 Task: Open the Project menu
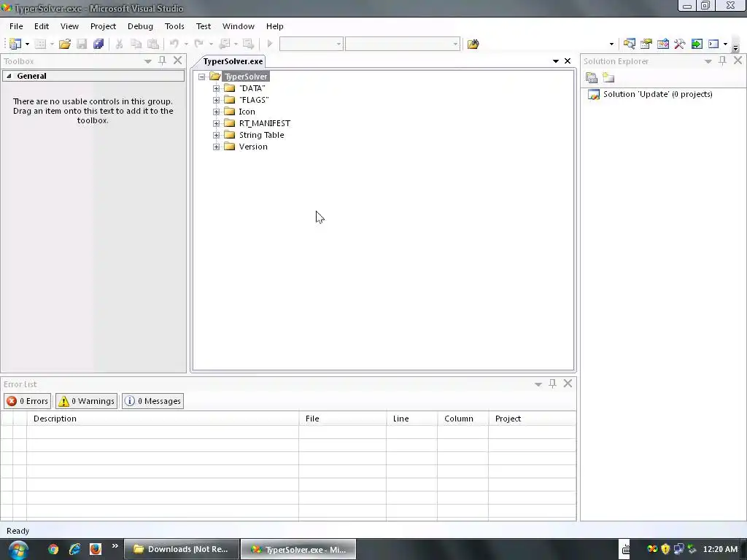[104, 26]
